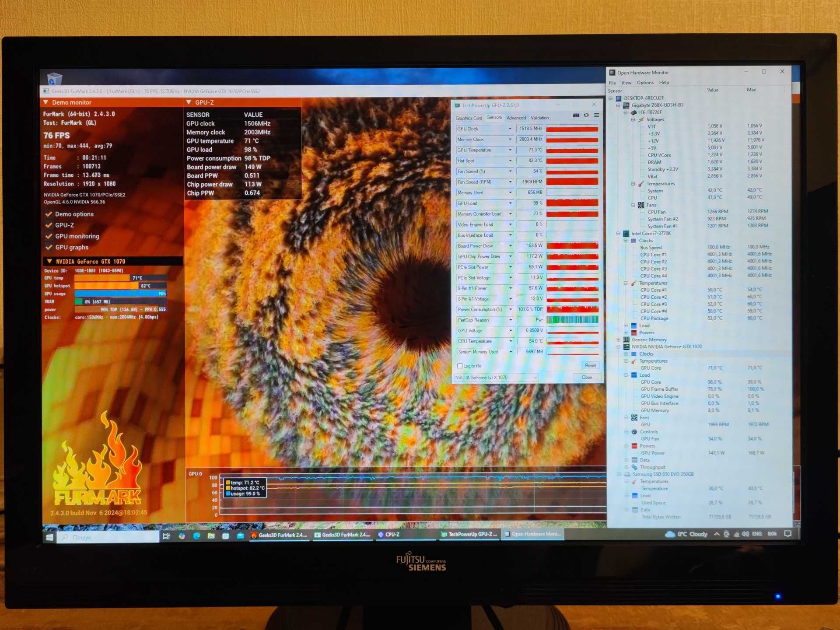
Task: Click Reset button in GPU-Z
Action: click(590, 366)
